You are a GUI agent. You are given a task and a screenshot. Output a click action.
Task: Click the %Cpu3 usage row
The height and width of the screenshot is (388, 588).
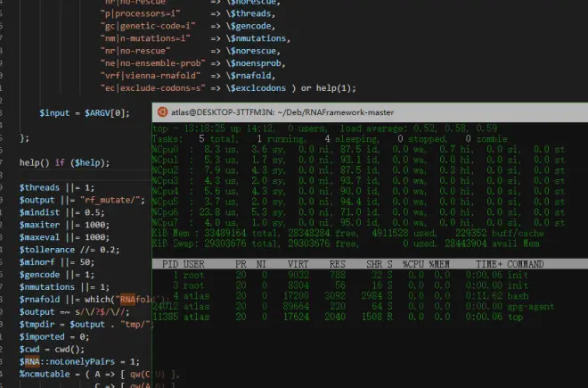(x=358, y=181)
